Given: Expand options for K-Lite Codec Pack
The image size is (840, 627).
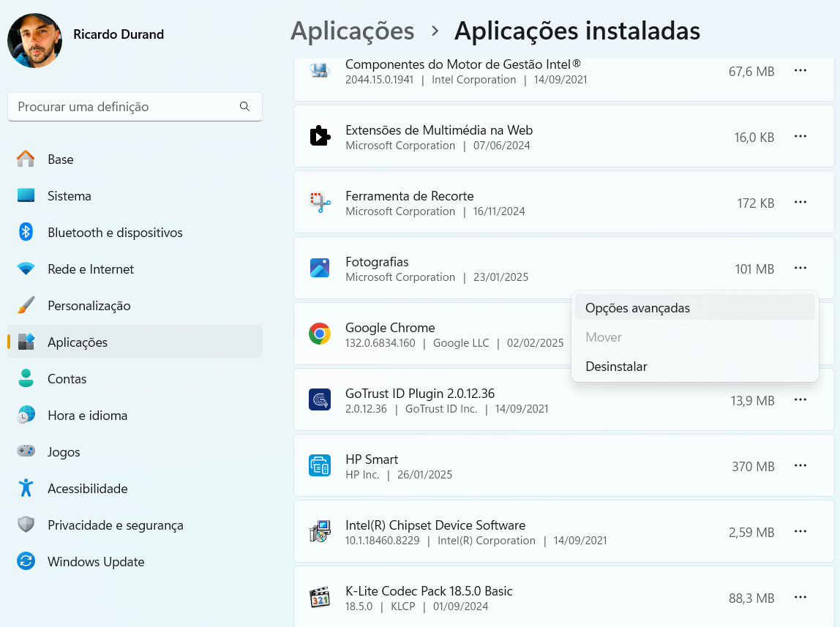Looking at the screenshot, I should pyautogui.click(x=800, y=598).
